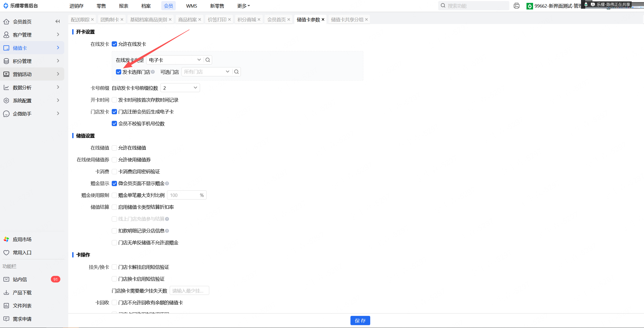Open the 在线发卡类型 电子卡 dropdown

click(x=174, y=60)
